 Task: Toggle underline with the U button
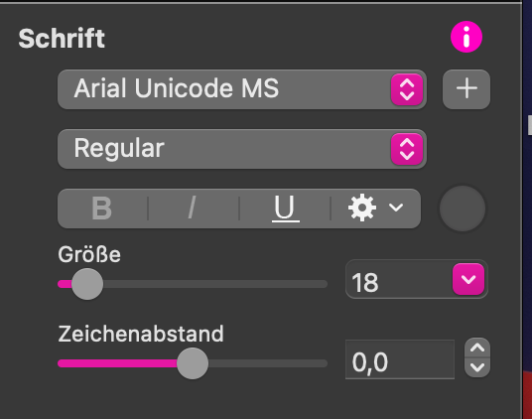[285, 209]
